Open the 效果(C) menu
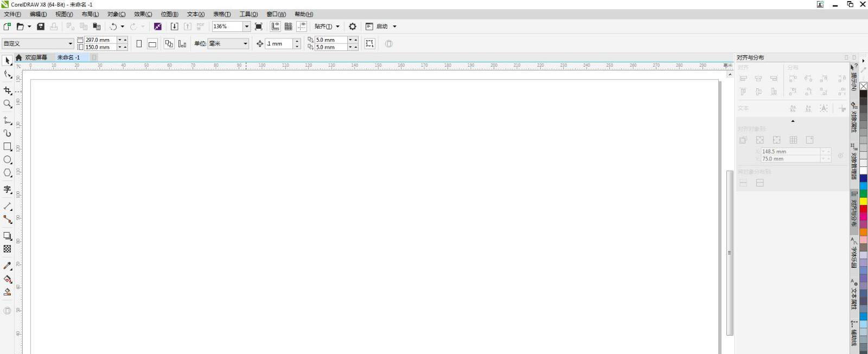This screenshot has height=354, width=868. 143,14
